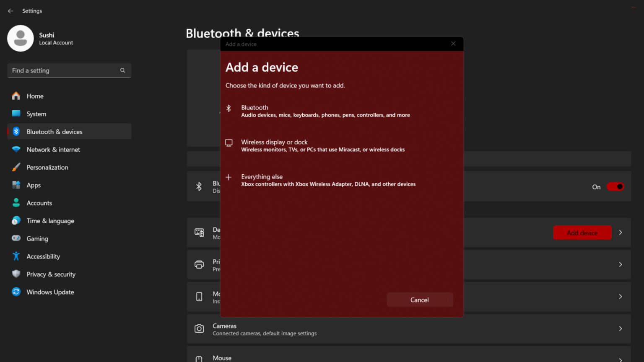The width and height of the screenshot is (644, 362).
Task: Click the red Add device button
Action: (x=582, y=233)
